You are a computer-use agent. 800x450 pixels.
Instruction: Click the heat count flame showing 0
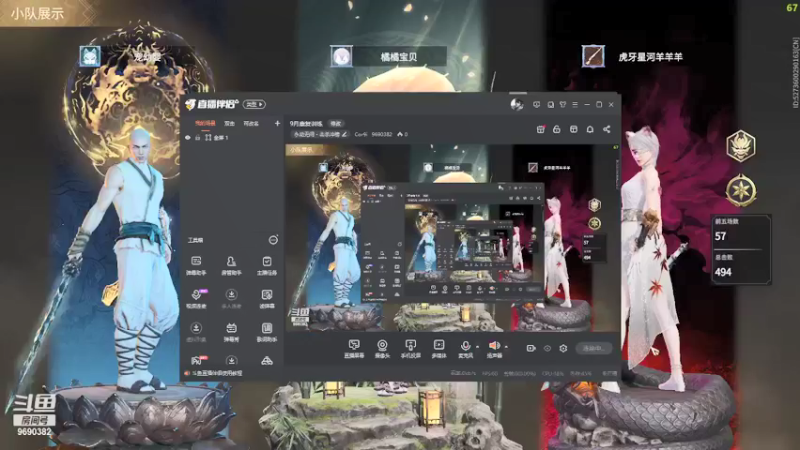[x=403, y=134]
